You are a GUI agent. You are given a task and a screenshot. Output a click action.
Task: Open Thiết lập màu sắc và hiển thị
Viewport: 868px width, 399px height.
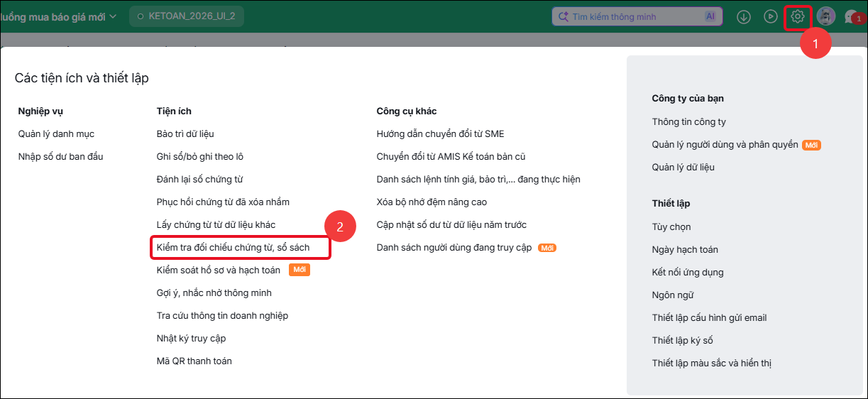click(x=712, y=363)
